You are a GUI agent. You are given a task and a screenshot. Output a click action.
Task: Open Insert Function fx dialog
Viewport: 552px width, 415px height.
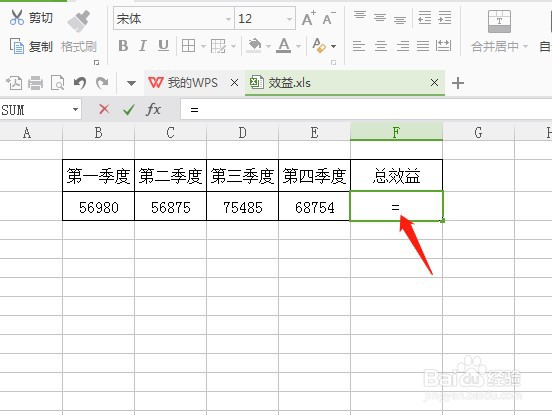pyautogui.click(x=153, y=109)
